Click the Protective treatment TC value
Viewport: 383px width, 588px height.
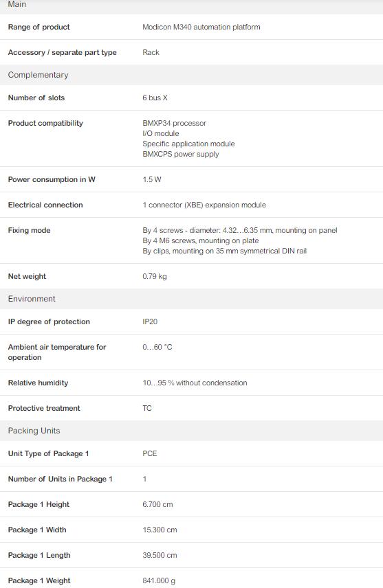147,409
